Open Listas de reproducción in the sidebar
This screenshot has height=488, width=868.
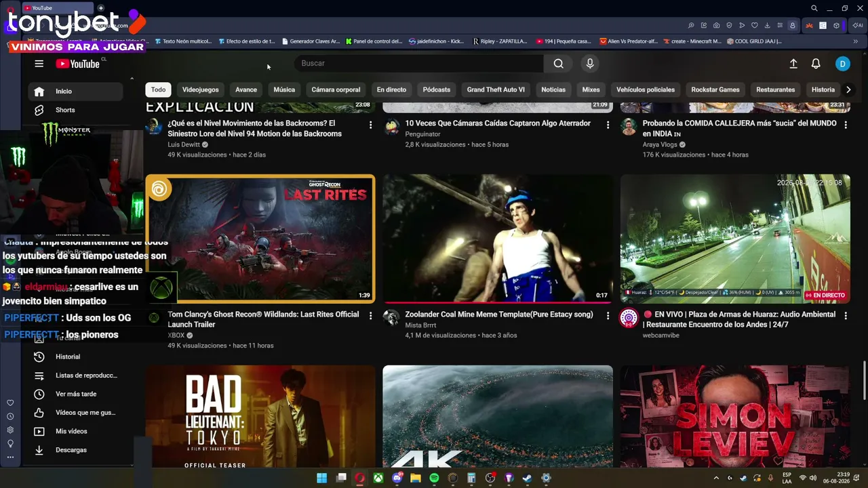[x=76, y=375]
